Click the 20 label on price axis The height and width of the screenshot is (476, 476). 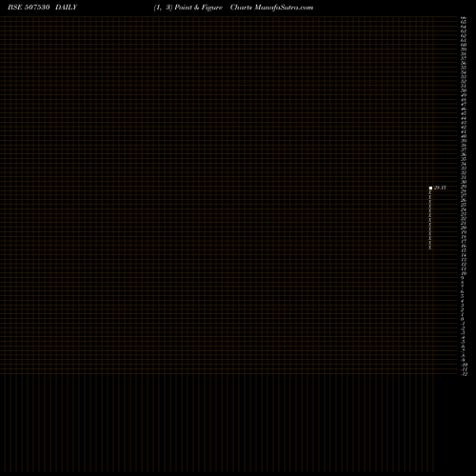464,228
